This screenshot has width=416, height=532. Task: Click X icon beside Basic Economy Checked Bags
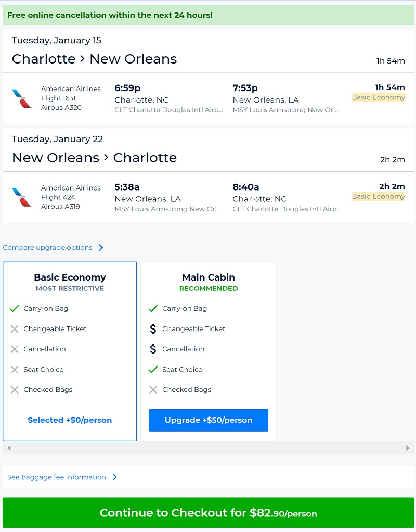[x=15, y=389]
